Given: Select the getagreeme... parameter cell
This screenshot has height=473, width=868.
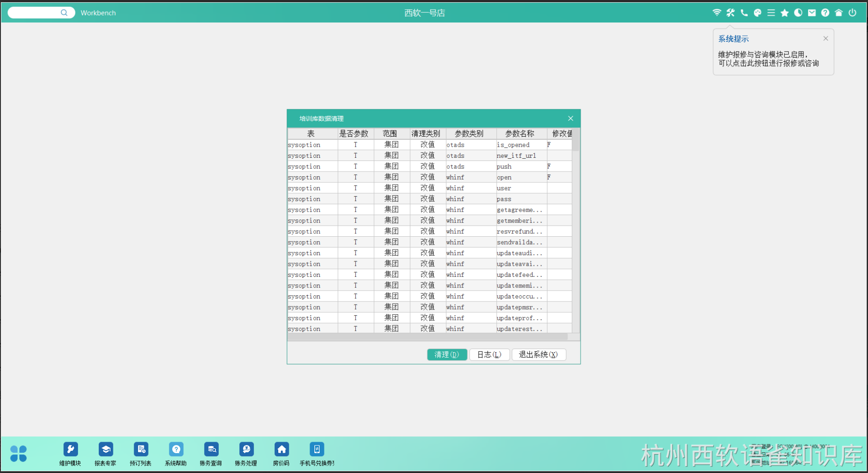Looking at the screenshot, I should 522,209.
